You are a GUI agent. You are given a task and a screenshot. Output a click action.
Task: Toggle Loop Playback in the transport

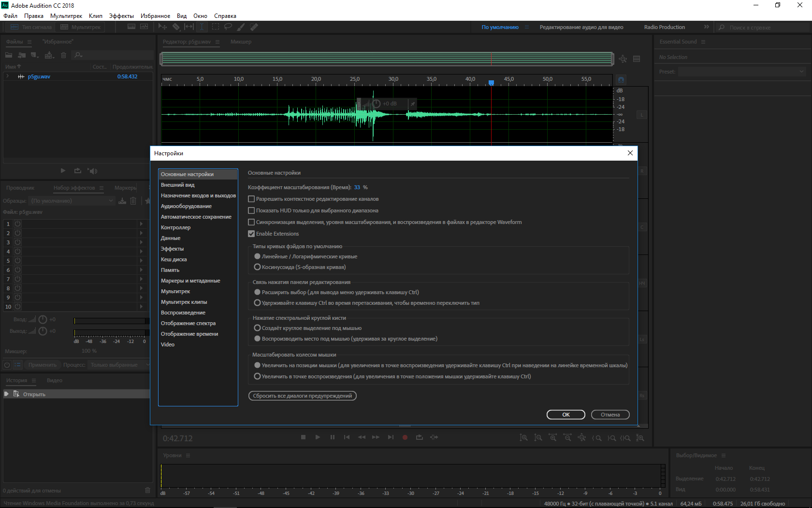coord(420,437)
